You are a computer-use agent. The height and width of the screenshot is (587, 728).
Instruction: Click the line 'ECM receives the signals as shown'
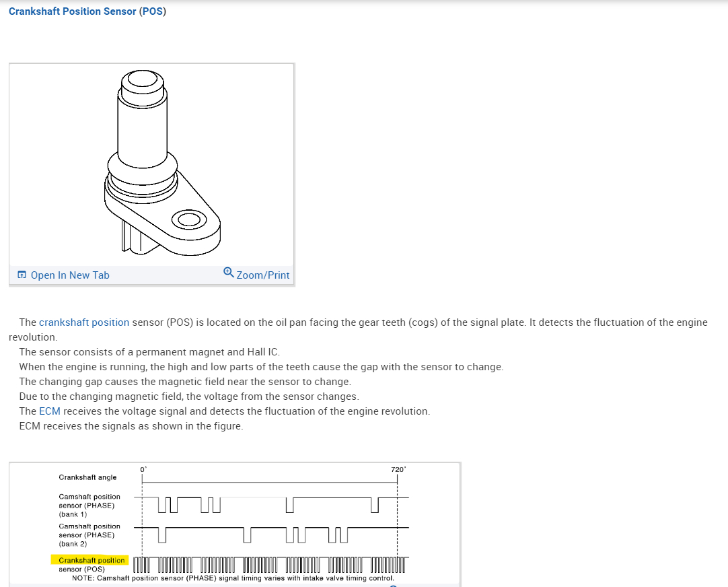[131, 426]
